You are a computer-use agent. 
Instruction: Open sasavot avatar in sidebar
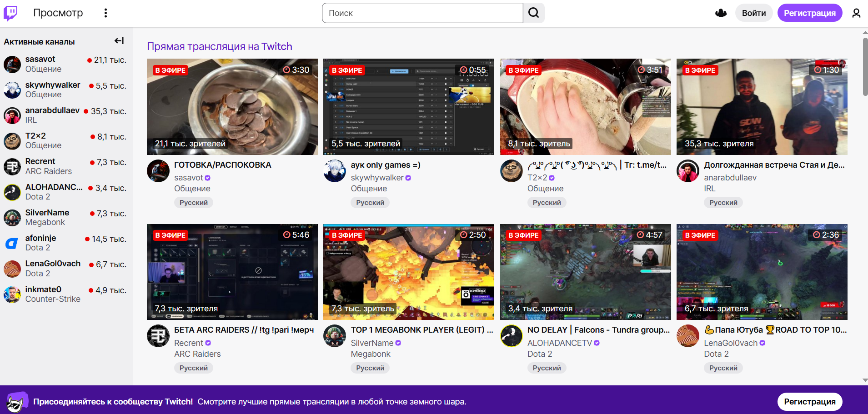click(12, 64)
